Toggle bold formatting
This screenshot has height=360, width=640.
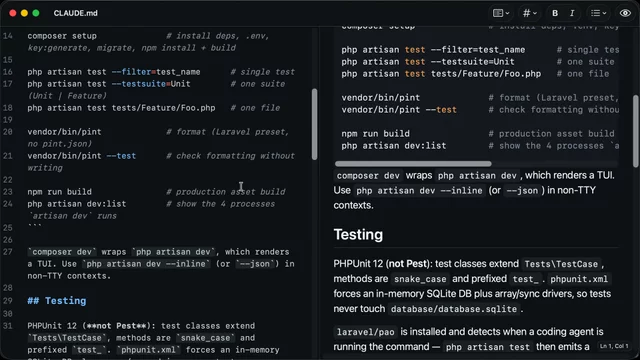(555, 13)
